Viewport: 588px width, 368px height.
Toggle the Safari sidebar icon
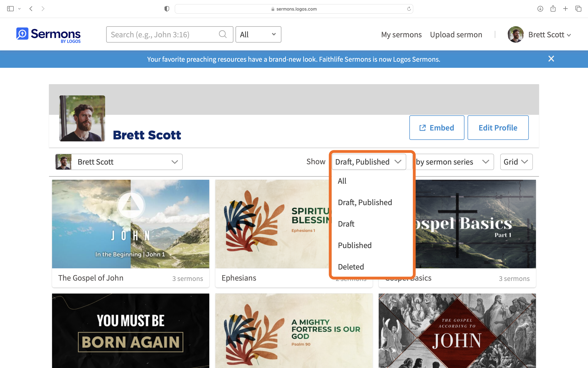(x=10, y=9)
